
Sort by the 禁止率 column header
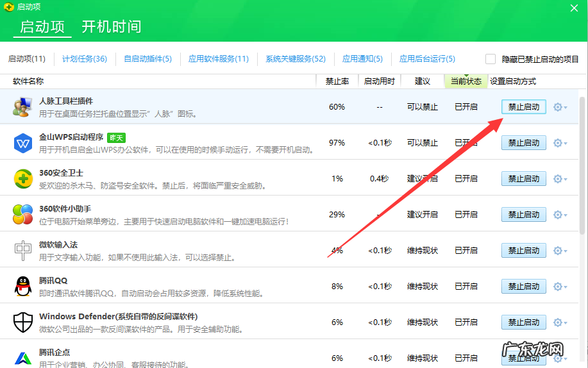click(337, 81)
